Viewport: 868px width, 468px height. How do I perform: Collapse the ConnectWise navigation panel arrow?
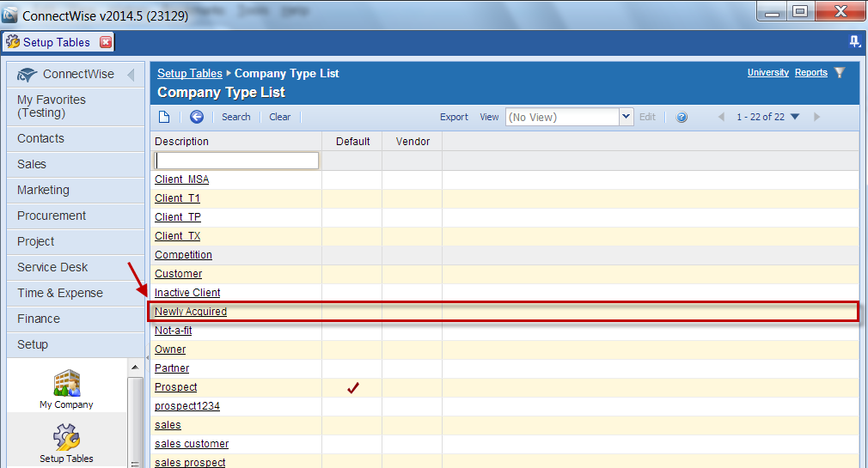click(x=131, y=74)
